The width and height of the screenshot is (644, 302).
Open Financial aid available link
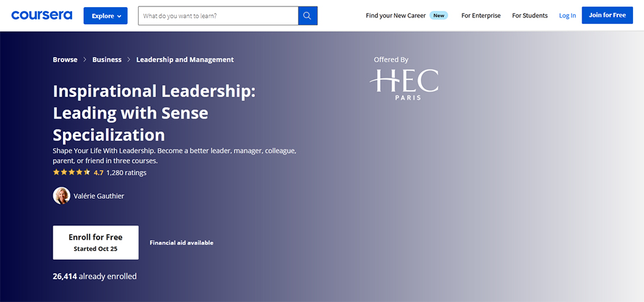[x=181, y=243]
